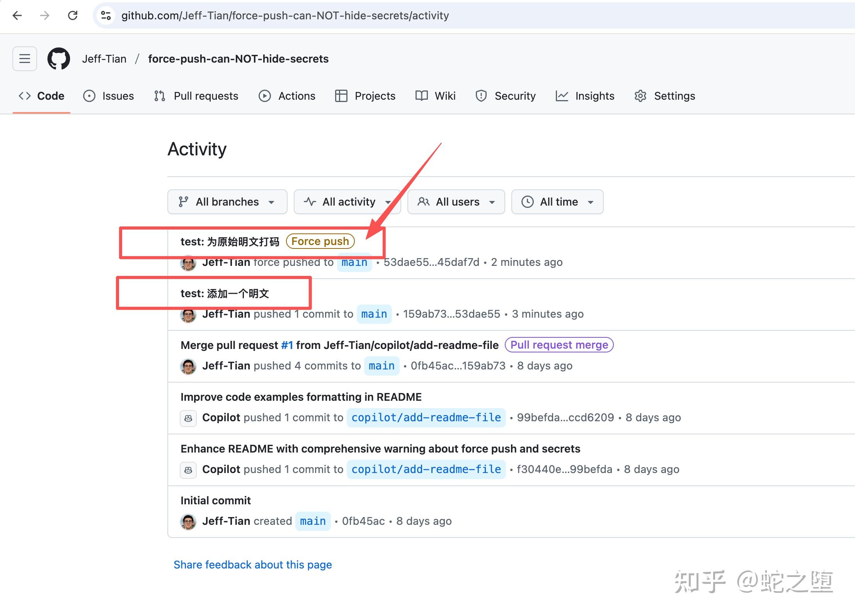Open the 'test: 为原始明文打码' activity title
The height and width of the screenshot is (616, 855).
230,242
